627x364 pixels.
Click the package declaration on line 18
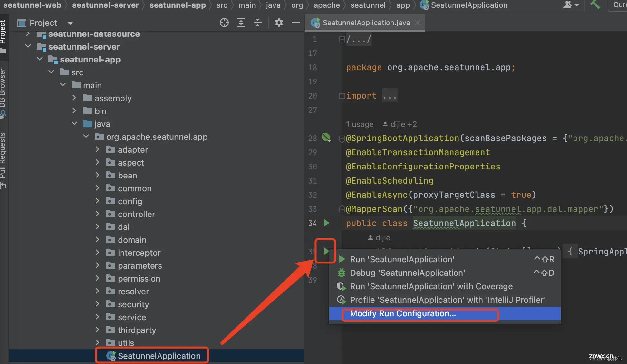(430, 67)
